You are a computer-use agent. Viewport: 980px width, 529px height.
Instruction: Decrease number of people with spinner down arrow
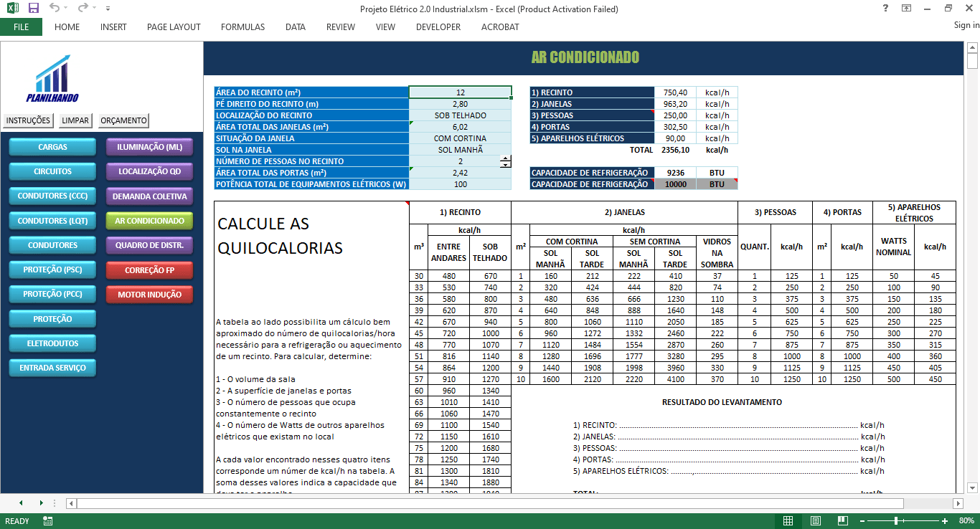(505, 165)
